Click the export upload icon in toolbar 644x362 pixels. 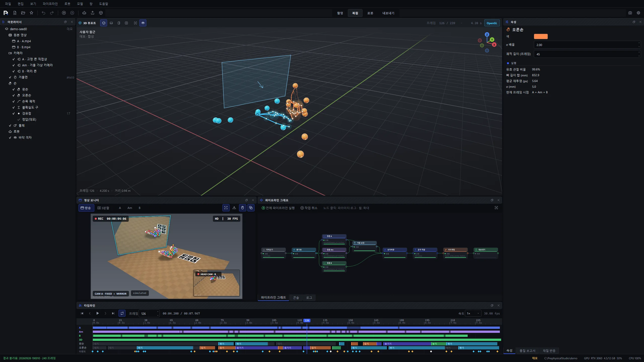click(x=93, y=13)
